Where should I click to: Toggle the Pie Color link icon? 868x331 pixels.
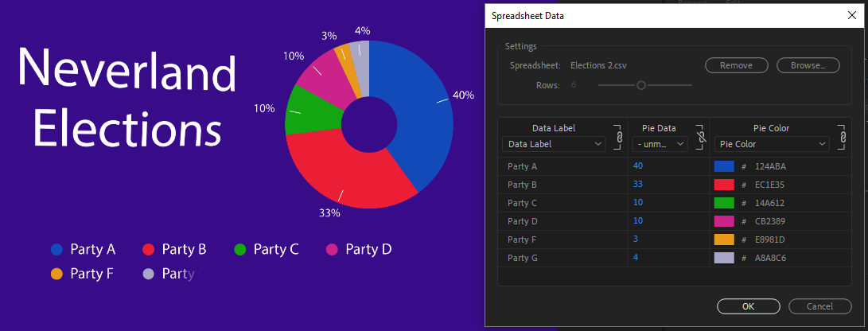[x=842, y=137]
